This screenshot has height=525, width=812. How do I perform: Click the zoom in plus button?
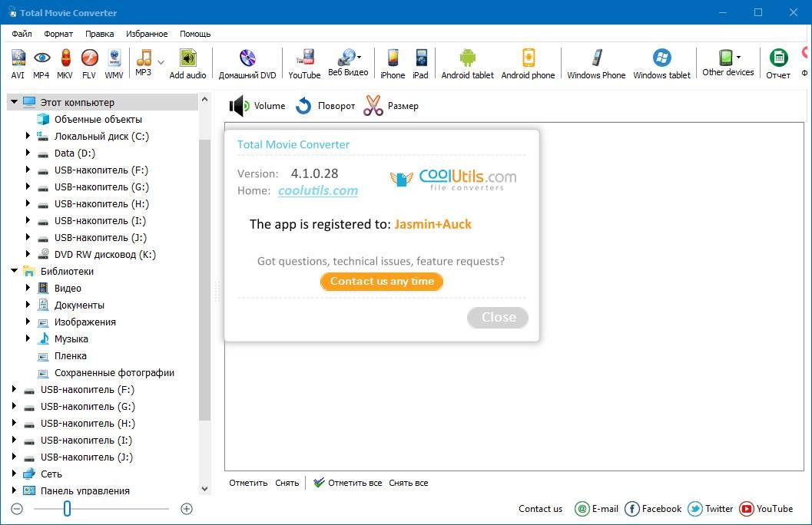click(x=187, y=508)
